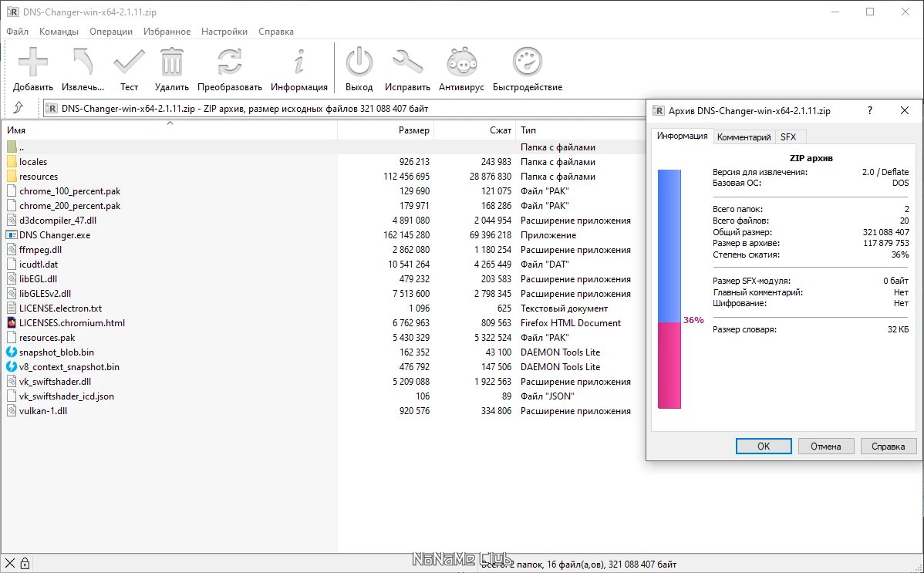Switch to the SFX tab
The image size is (924, 573).
tap(789, 136)
